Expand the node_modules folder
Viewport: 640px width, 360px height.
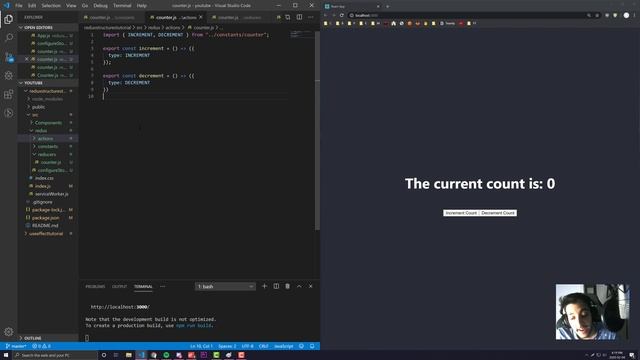(48, 99)
